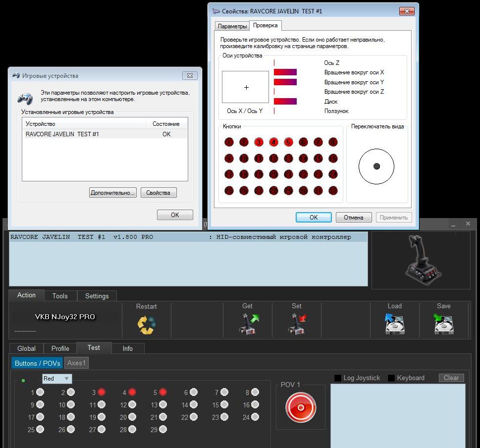
Task: Open the Red color dropdown
Action: (x=57, y=379)
